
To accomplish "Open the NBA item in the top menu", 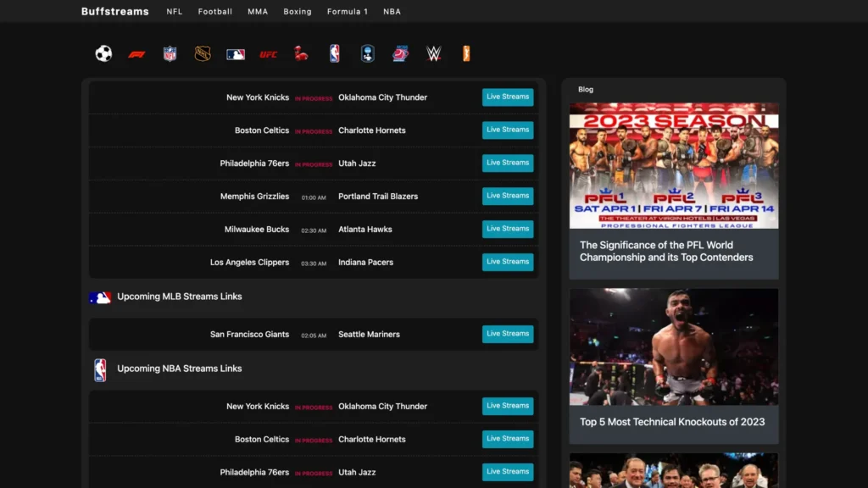I will coord(392,12).
